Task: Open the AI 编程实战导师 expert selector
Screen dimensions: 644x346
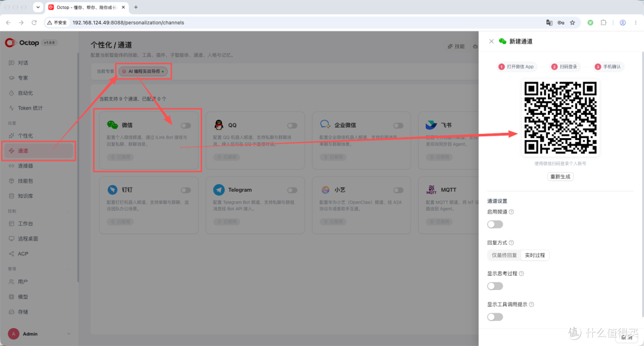Action: click(144, 71)
